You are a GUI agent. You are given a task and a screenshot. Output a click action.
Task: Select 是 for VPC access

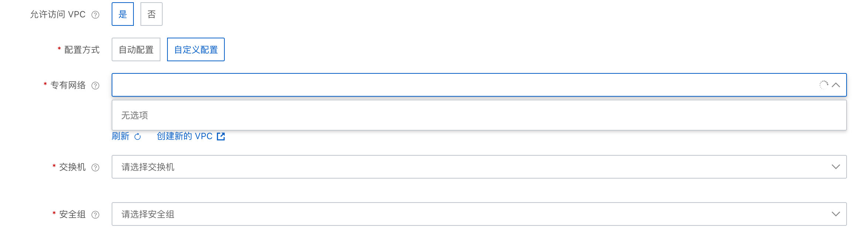[123, 14]
